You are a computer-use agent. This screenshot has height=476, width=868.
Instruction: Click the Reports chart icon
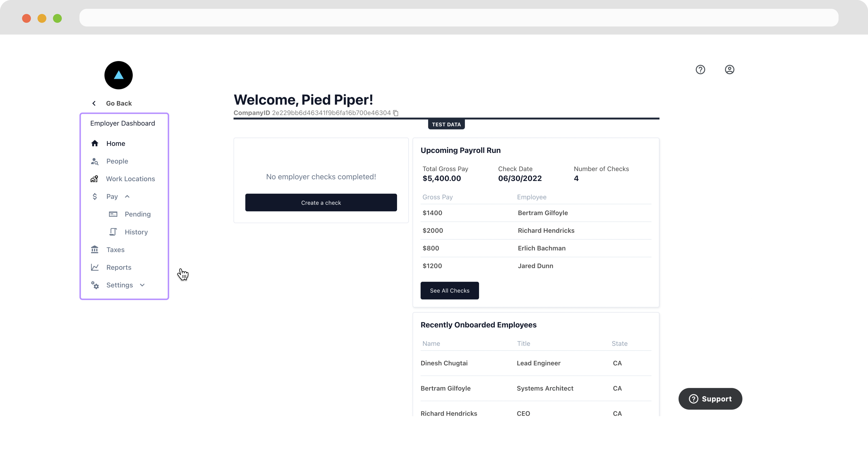point(95,268)
